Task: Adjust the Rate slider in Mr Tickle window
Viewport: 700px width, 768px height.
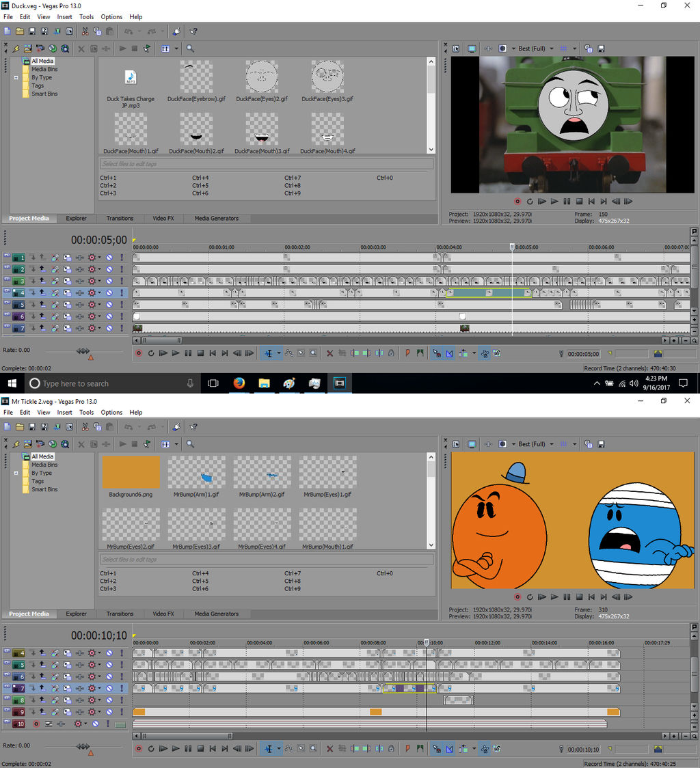Action: (x=83, y=746)
